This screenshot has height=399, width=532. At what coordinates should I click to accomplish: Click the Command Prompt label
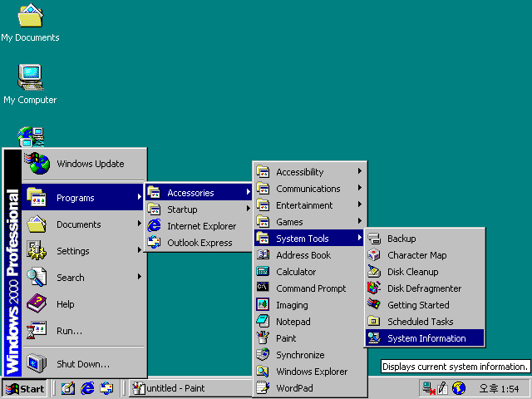(311, 288)
